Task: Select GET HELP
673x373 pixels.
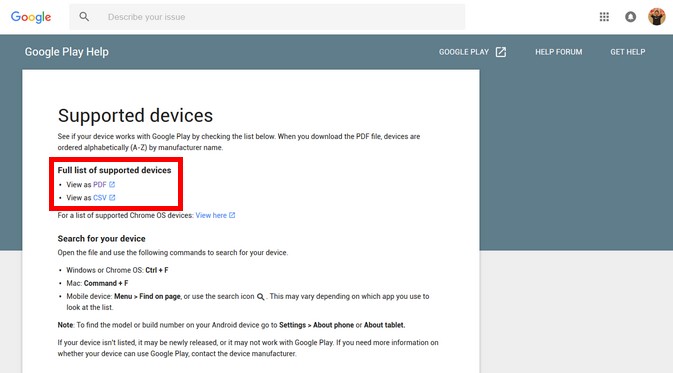Action: pos(628,52)
